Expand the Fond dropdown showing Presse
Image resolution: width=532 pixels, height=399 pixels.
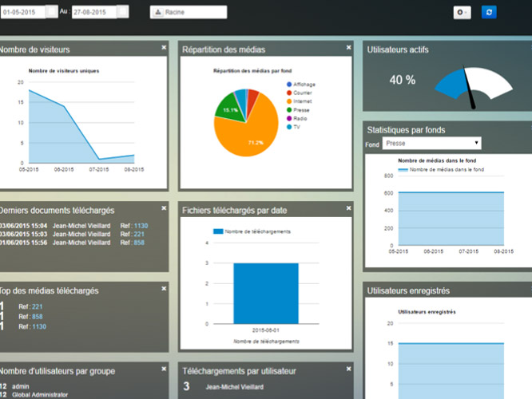click(x=431, y=144)
